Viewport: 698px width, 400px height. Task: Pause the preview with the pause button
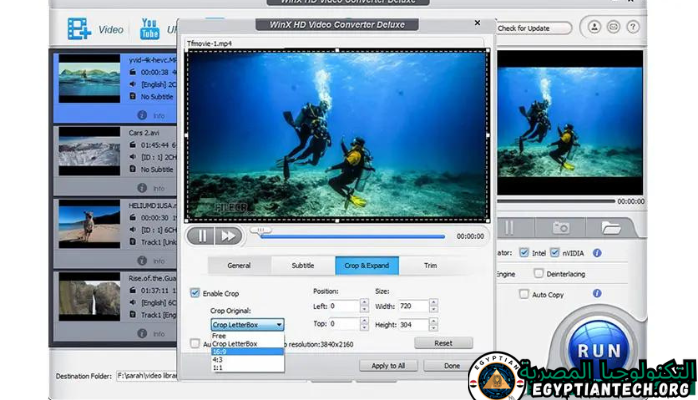200,236
